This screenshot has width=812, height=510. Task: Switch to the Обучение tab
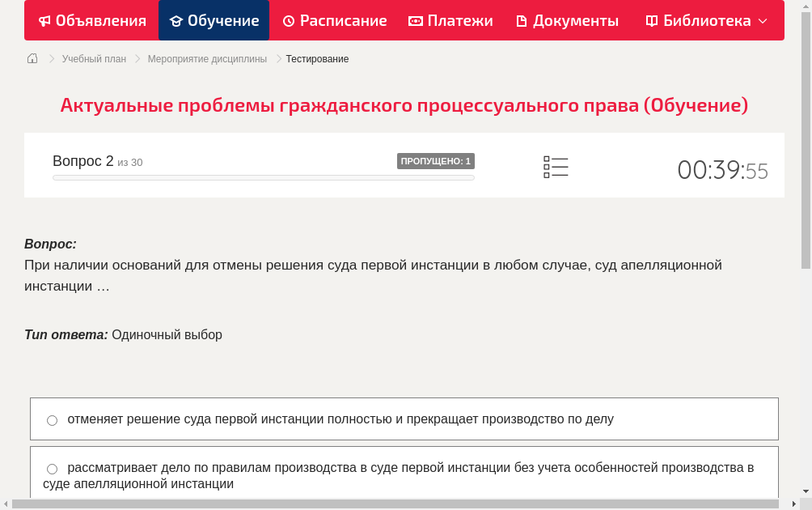pos(214,20)
